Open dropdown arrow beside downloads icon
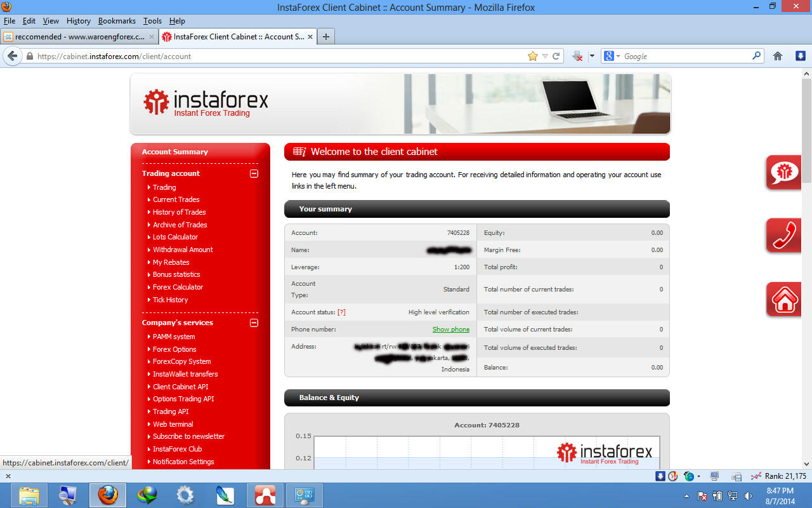Image resolution: width=812 pixels, height=508 pixels. tap(592, 56)
